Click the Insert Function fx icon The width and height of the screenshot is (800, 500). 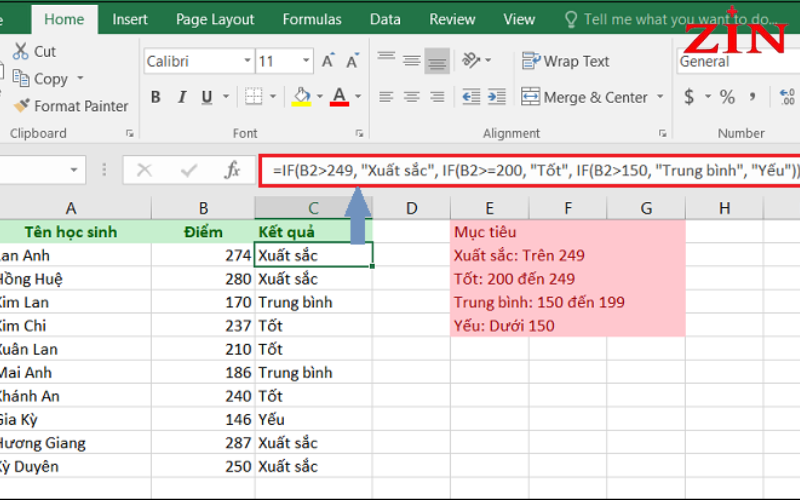(x=232, y=170)
